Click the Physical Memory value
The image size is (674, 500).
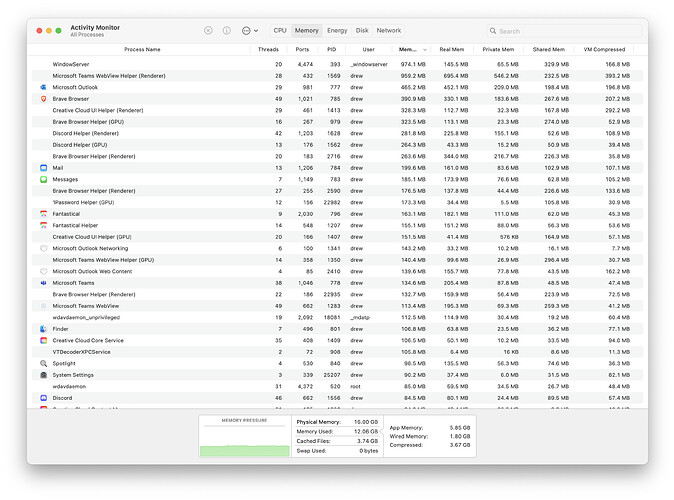click(x=366, y=422)
